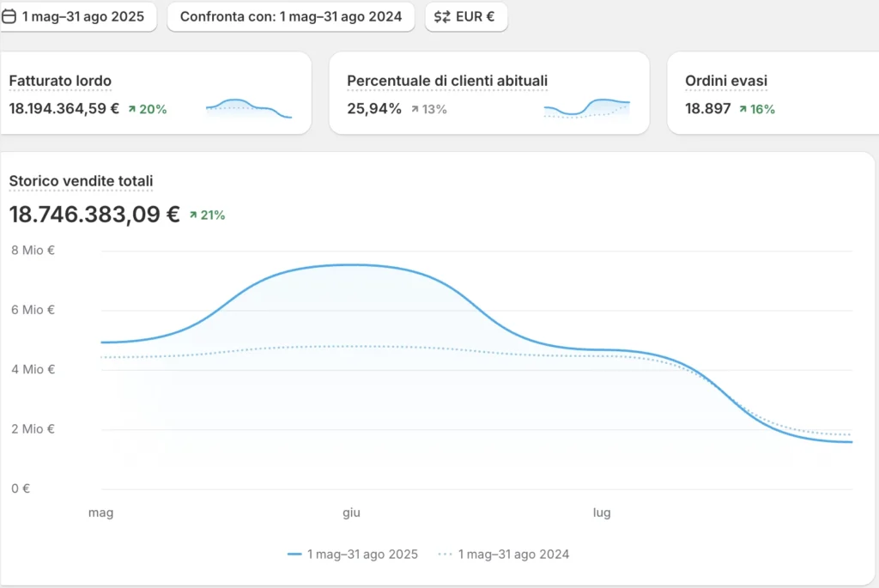Expand the "Confronta con" comparison period selector
Image resolution: width=879 pixels, height=588 pixels.
(290, 16)
